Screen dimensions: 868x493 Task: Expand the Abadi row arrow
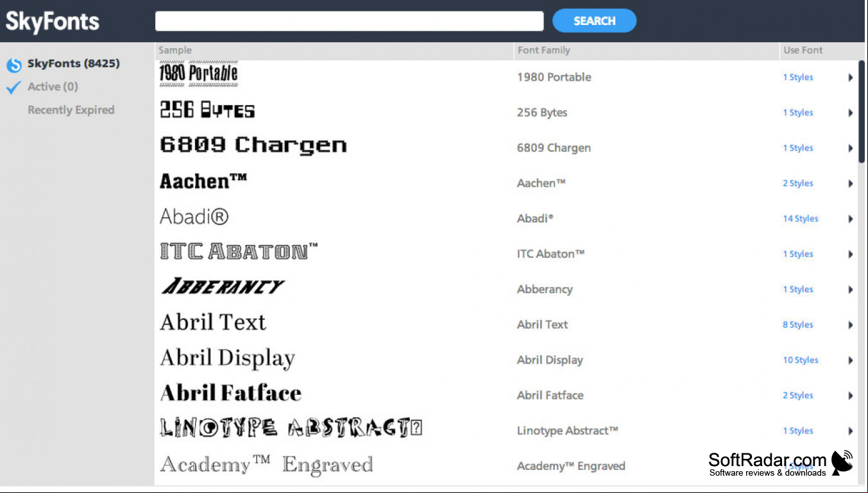click(x=850, y=219)
